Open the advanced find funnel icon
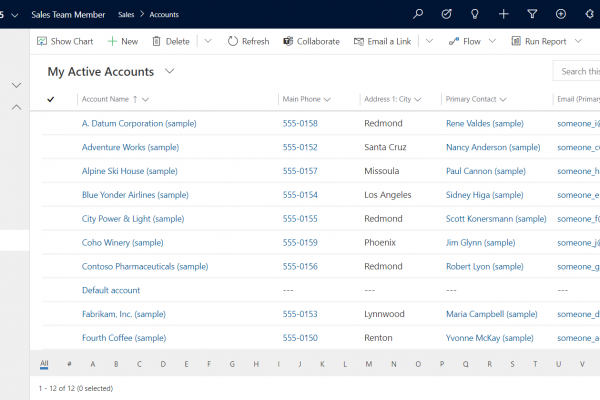Image resolution: width=600 pixels, height=400 pixels. pyautogui.click(x=532, y=14)
